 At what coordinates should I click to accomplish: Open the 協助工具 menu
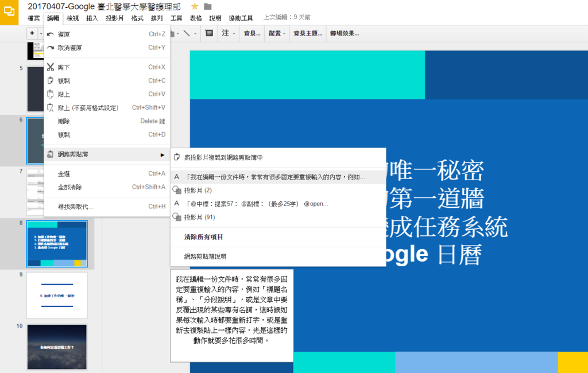241,18
